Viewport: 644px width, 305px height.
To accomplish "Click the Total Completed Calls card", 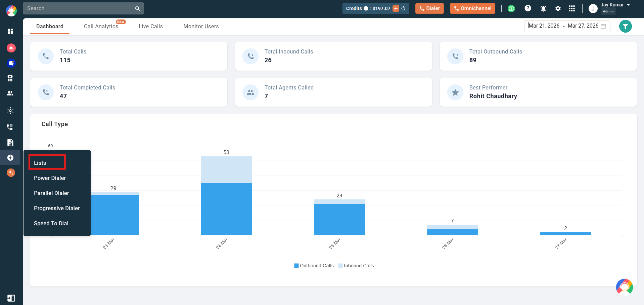I will click(129, 92).
